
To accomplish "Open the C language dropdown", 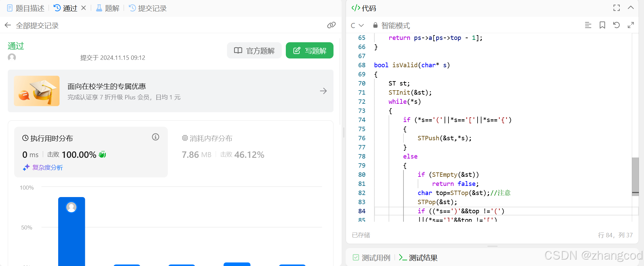I will pos(357,25).
